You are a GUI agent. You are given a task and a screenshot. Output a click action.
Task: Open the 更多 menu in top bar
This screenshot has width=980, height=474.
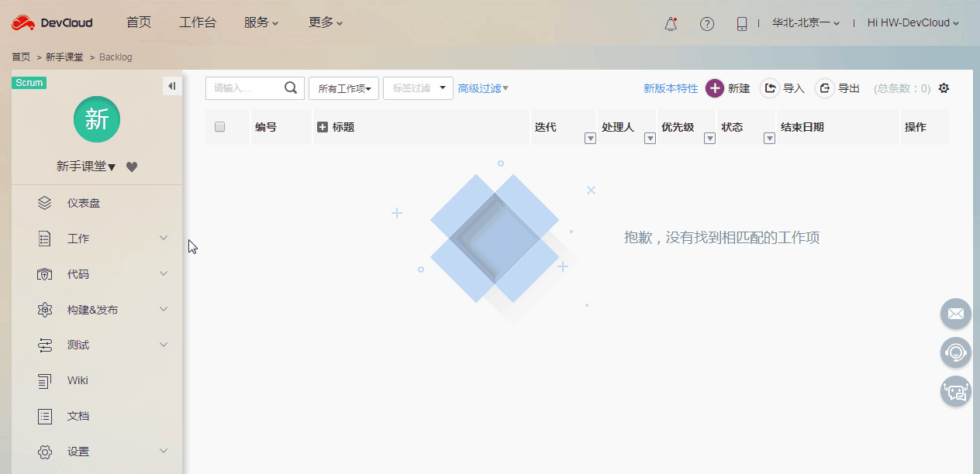click(x=325, y=22)
